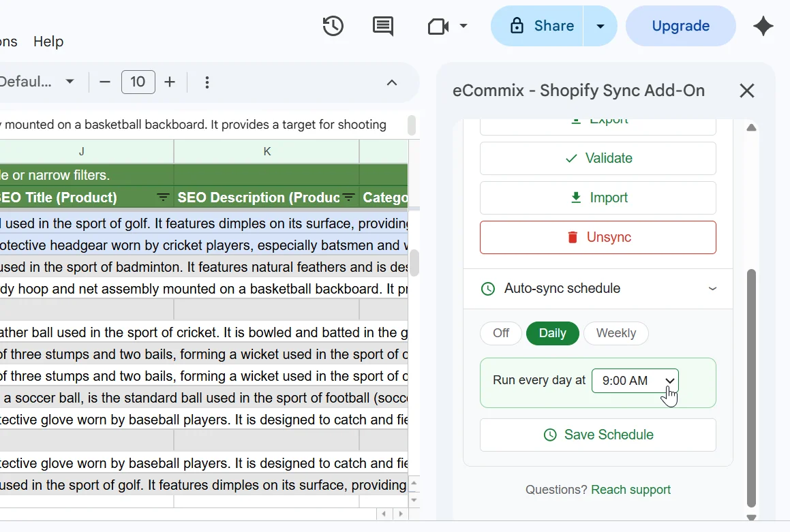Open the Help menu
This screenshot has width=790, height=532.
tap(48, 42)
